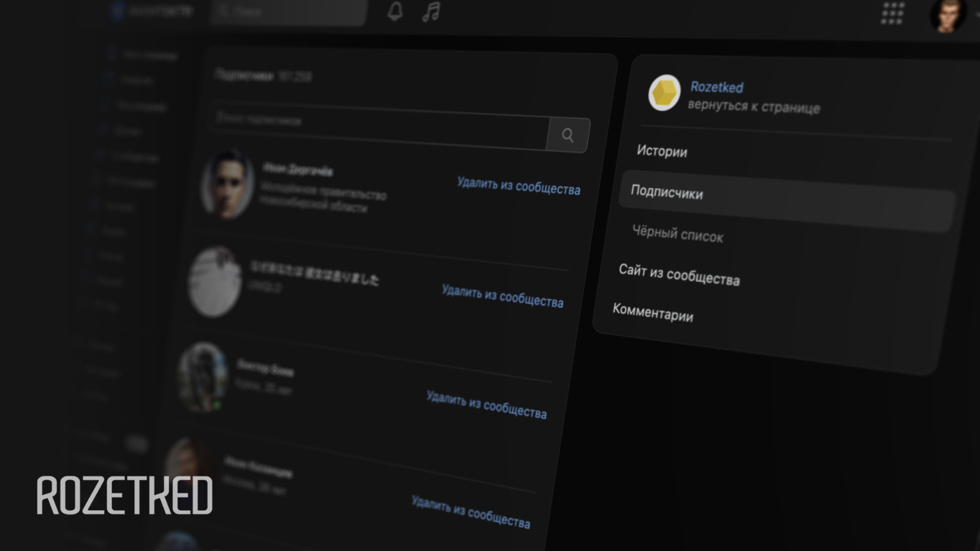Open Сайт из сообщества menu entry

click(679, 274)
